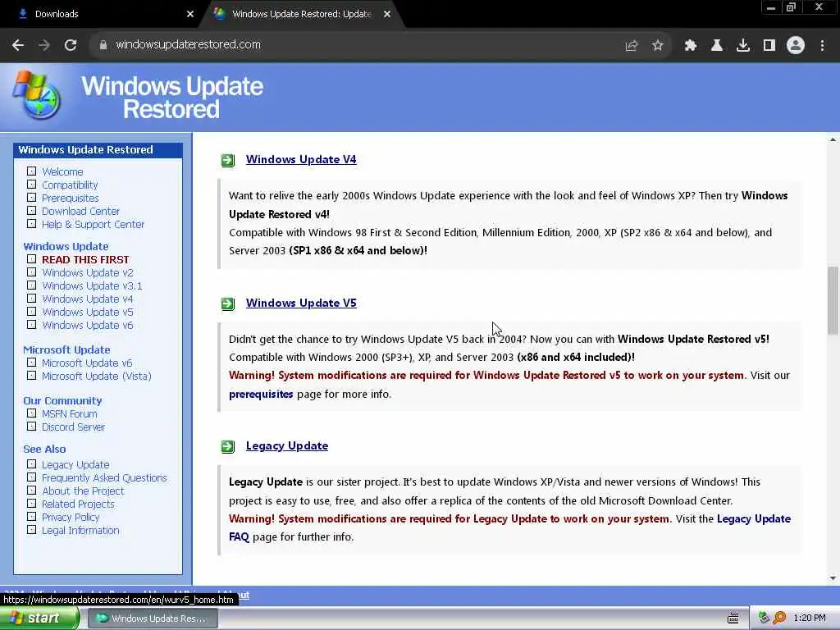Click the Chrome labs flask icon
The width and height of the screenshot is (840, 630).
[x=717, y=46]
